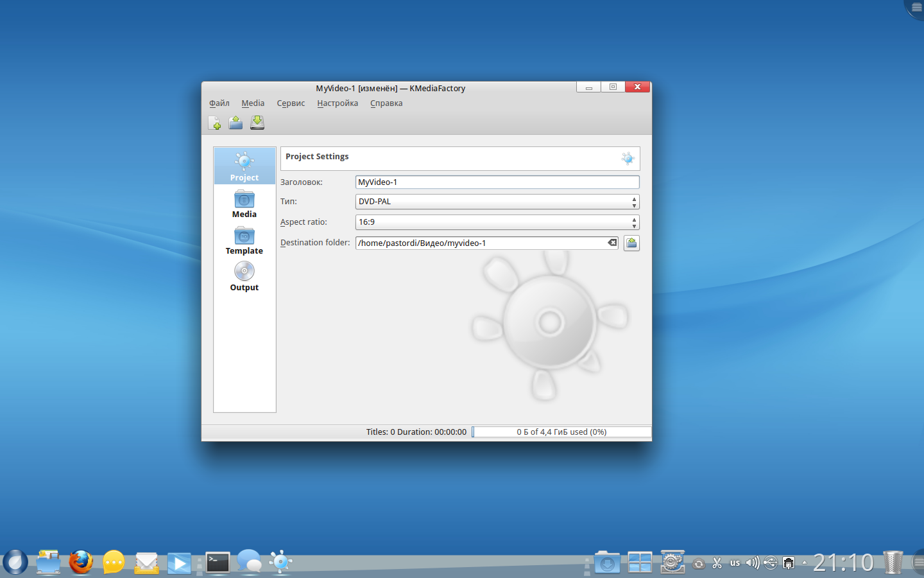Open the Template section in sidebar
Screen dimensions: 924x578
(244, 241)
